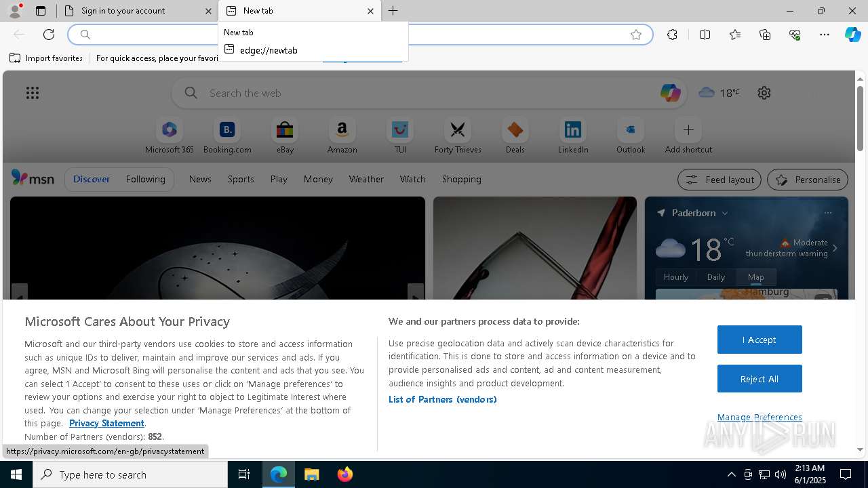868x488 pixels.
Task: Click the address bar field
Action: pyautogui.click(x=359, y=35)
